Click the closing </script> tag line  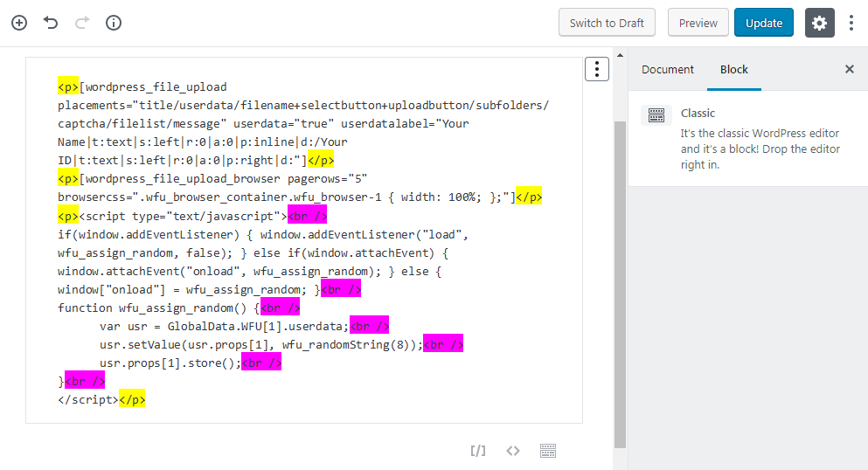88,400
